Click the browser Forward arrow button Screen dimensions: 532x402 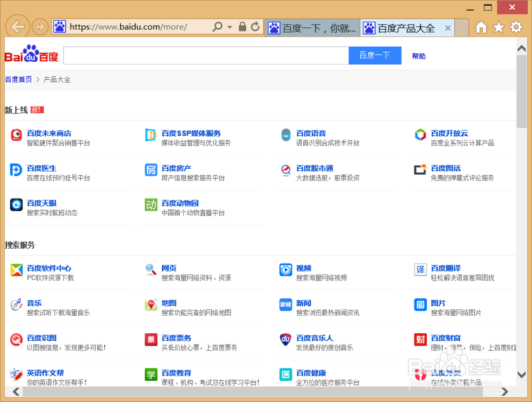click(x=40, y=27)
